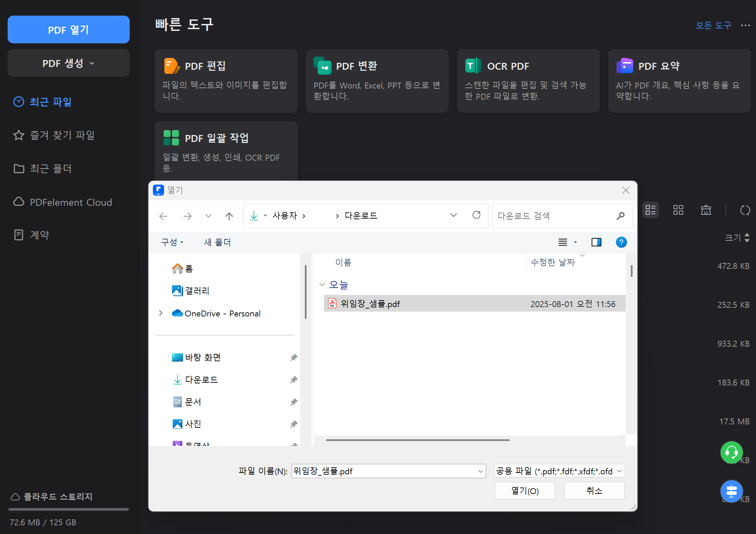Open the 구성 organize menu
The height and width of the screenshot is (534, 756).
[172, 242]
